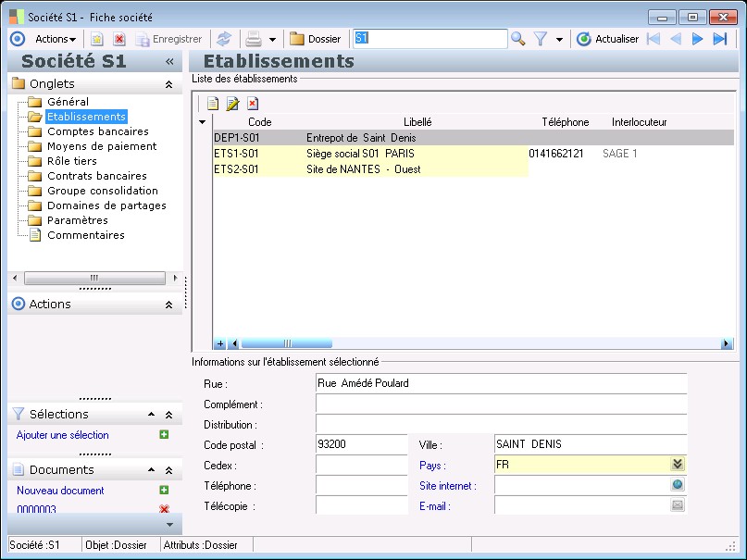The image size is (747, 560).
Task: Open the Actions dropdown menu
Action: 56,39
